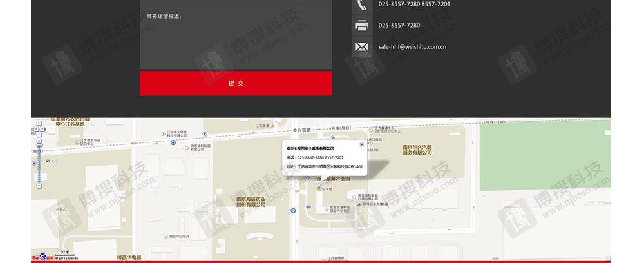Viewport: 644px width, 263px height.
Task: Click the telephone handset icon
Action: point(362,5)
